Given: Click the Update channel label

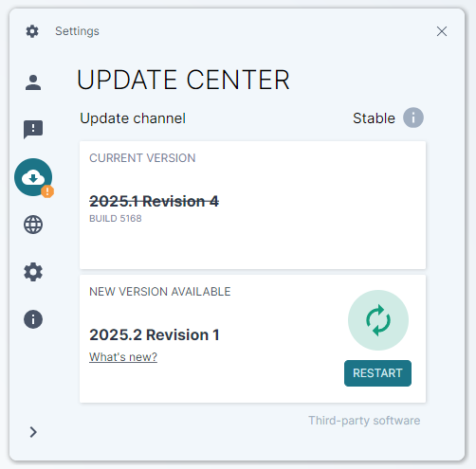Looking at the screenshot, I should 133,118.
